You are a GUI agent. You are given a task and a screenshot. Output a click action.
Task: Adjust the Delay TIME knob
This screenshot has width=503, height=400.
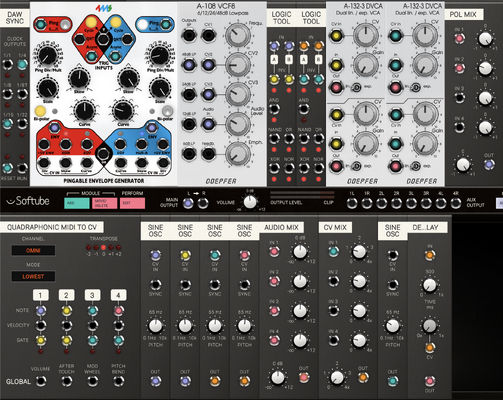point(430,285)
